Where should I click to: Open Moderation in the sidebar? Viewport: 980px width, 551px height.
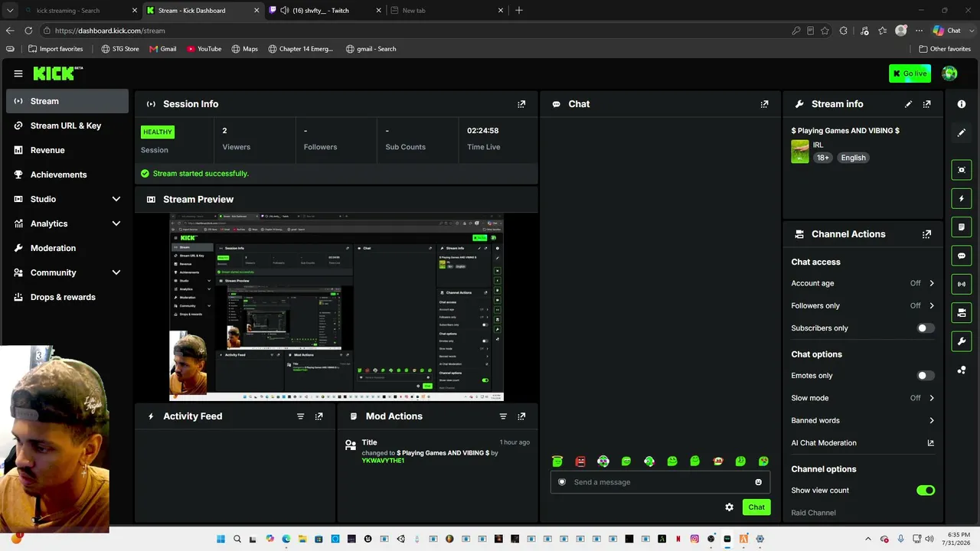(67, 248)
